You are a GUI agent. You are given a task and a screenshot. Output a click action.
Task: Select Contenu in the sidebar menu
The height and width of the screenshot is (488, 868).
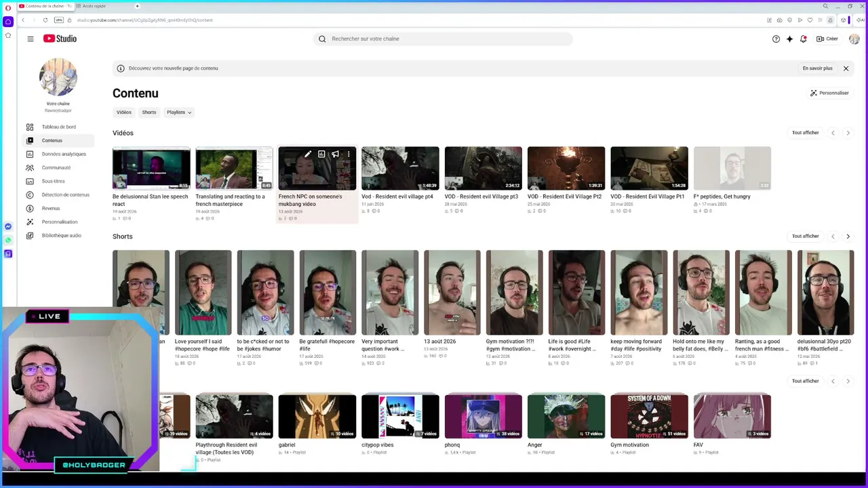click(x=59, y=140)
